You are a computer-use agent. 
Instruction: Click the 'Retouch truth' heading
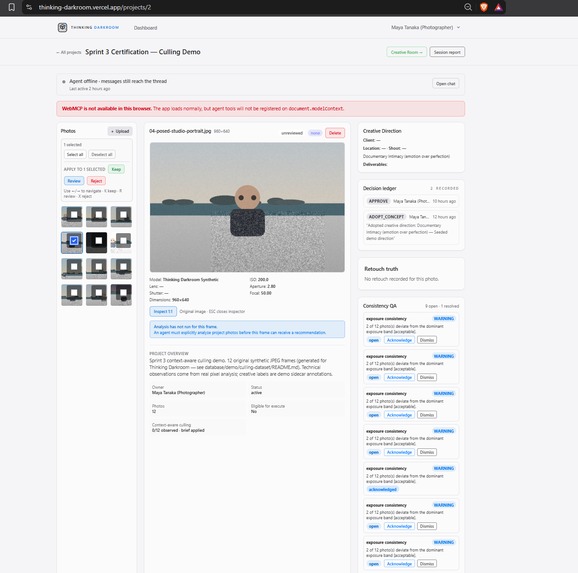(381, 269)
